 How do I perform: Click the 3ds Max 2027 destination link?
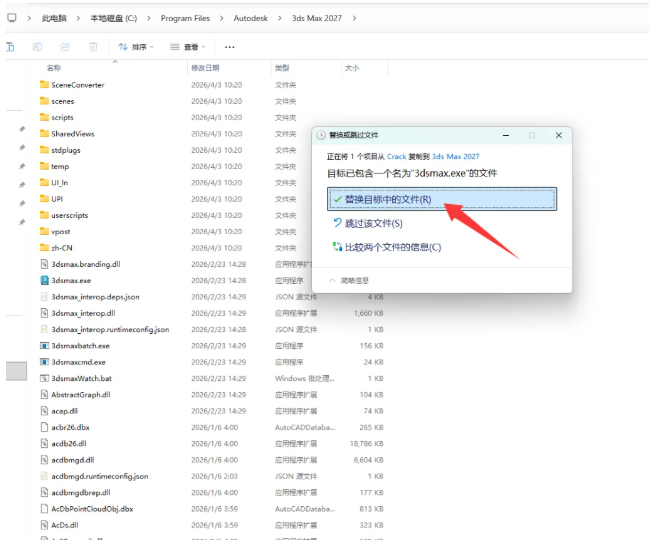coord(456,157)
